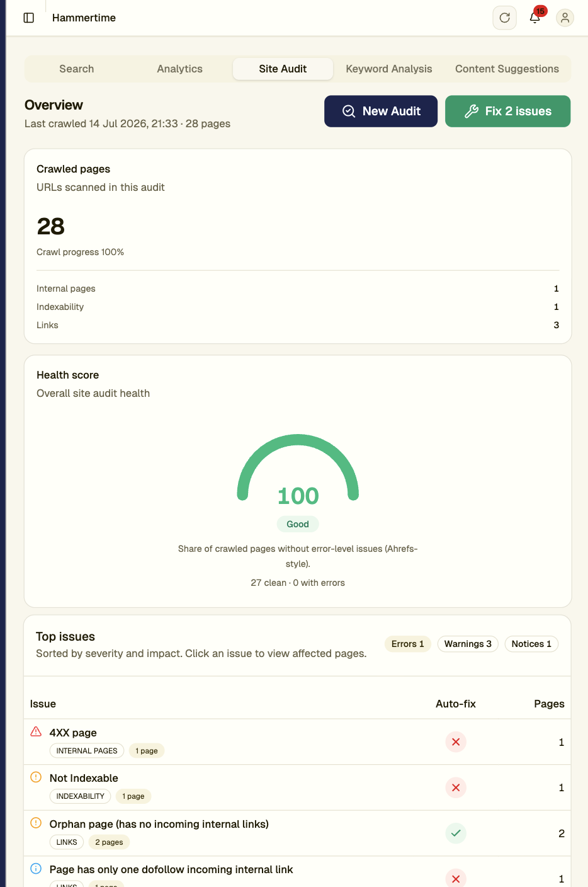This screenshot has width=588, height=887.
Task: Click the green check auto-fix icon for Orphan page
Action: 456,833
